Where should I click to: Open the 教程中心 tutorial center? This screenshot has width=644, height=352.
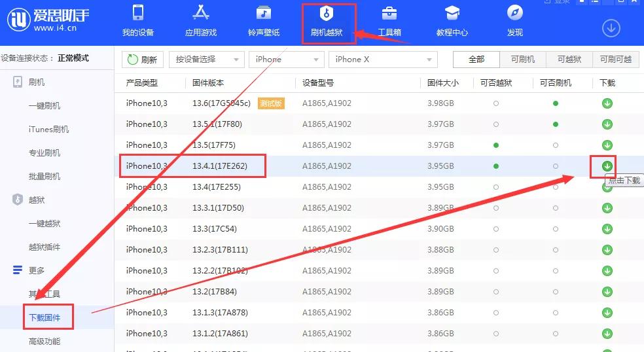point(452,22)
